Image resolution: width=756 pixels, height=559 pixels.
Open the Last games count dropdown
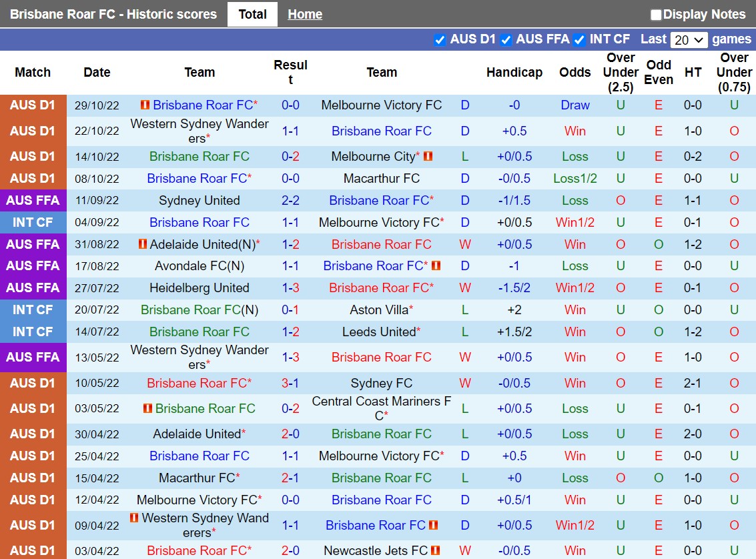point(689,40)
